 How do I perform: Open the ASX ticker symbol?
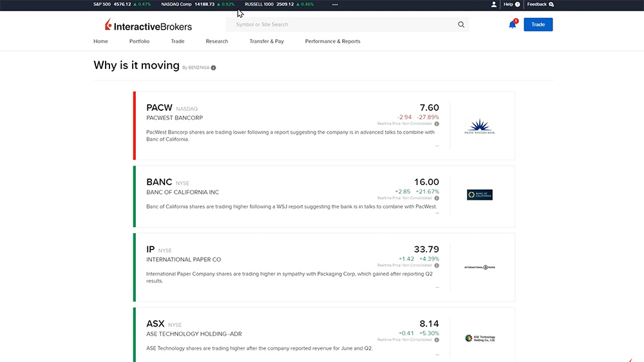(x=155, y=324)
